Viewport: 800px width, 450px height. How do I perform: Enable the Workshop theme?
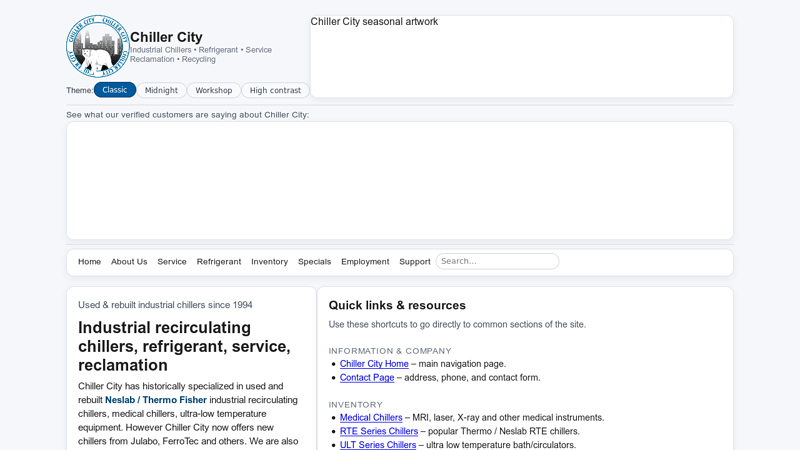214,90
